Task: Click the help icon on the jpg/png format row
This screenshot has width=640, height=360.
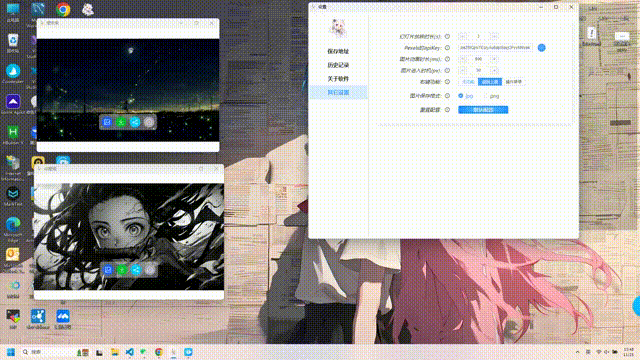Action: (447, 96)
